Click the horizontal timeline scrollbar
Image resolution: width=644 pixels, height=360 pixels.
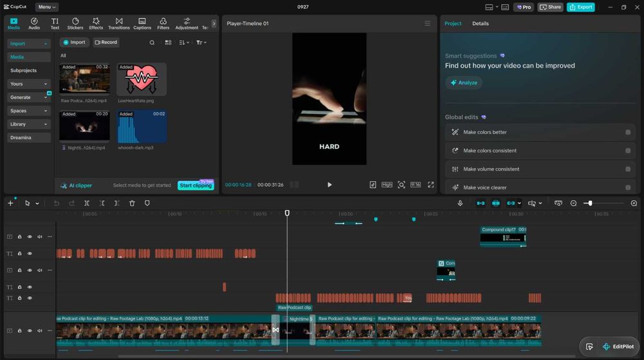pos(346,356)
